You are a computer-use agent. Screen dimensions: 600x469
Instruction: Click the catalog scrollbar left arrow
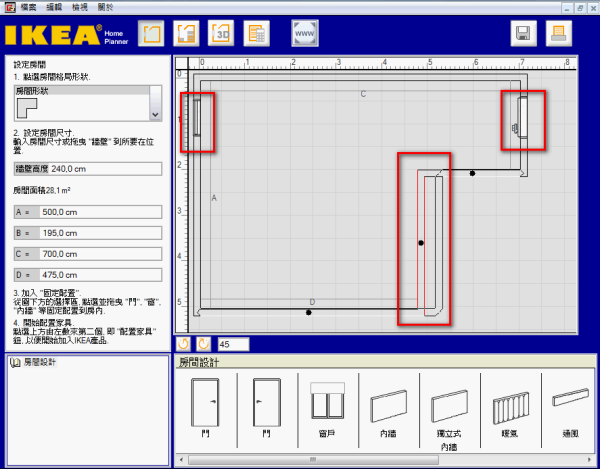coord(181,459)
